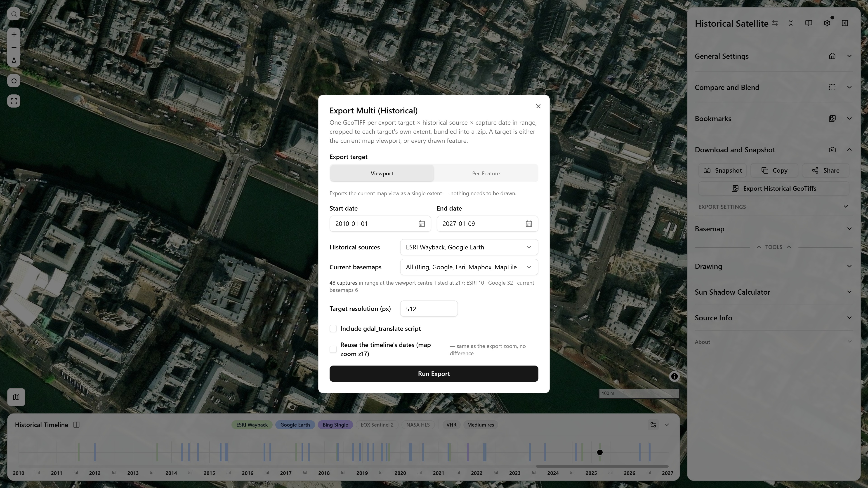Toggle timeline split view icon

coord(76,425)
